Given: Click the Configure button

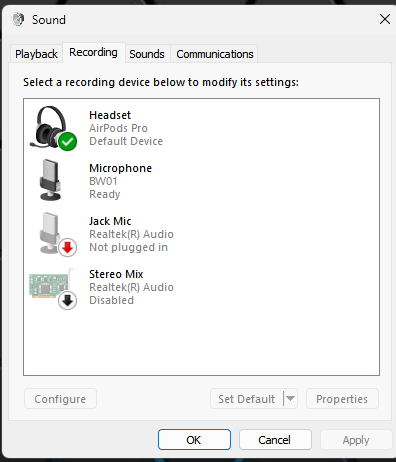Looking at the screenshot, I should (60, 398).
